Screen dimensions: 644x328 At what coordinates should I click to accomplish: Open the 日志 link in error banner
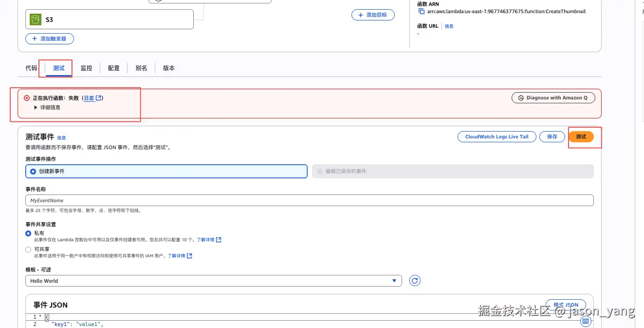pyautogui.click(x=89, y=98)
